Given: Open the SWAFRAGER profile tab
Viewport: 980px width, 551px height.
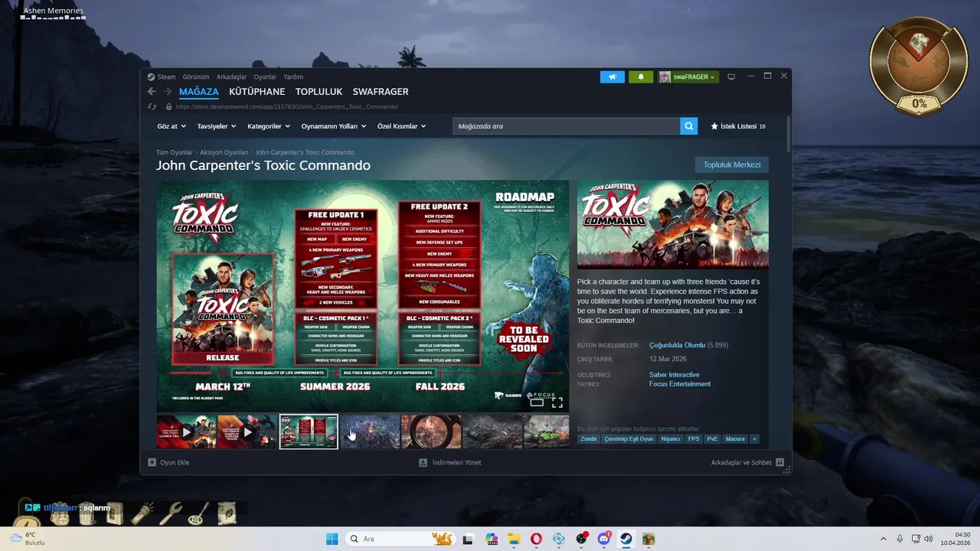Looking at the screenshot, I should coord(381,92).
